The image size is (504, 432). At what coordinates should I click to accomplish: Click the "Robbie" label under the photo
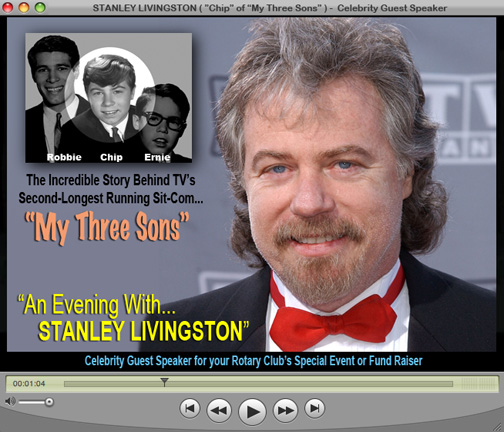[x=64, y=157]
